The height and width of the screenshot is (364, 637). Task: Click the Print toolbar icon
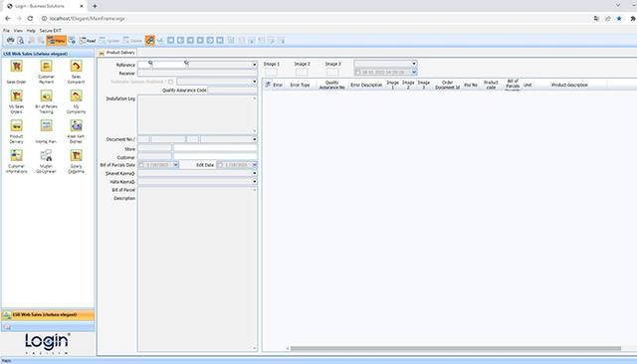pos(11,40)
